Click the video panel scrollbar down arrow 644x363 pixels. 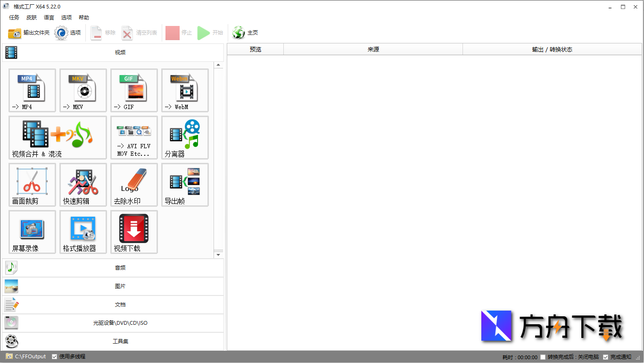click(218, 255)
